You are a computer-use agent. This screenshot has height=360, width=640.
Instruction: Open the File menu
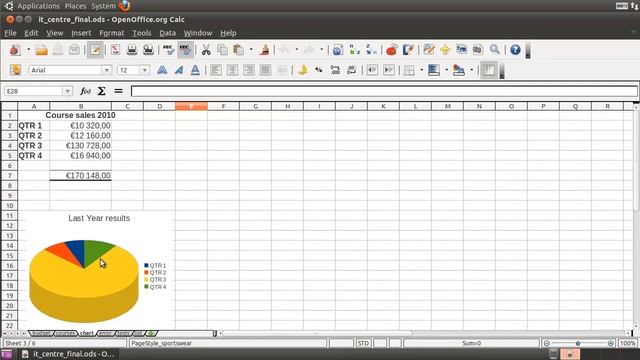click(x=10, y=33)
